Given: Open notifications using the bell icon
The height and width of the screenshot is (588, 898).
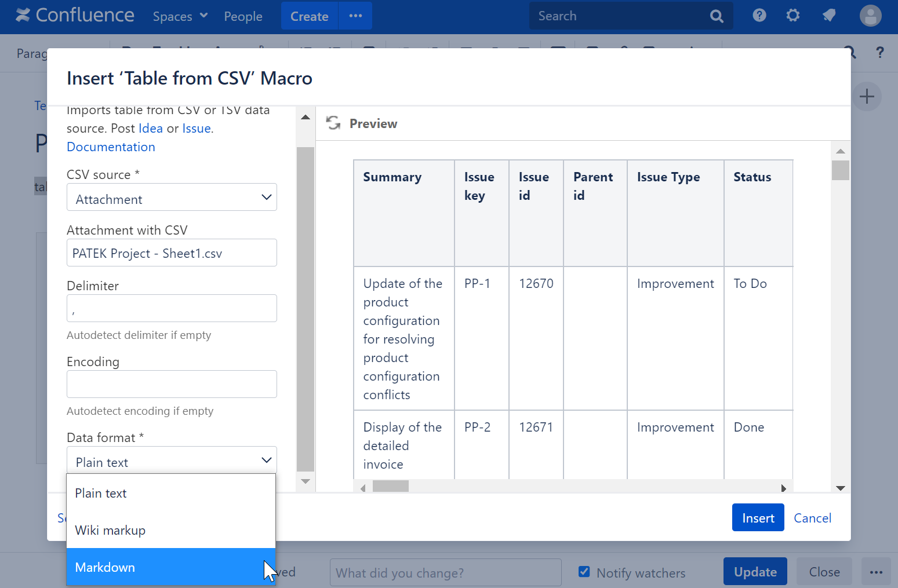Looking at the screenshot, I should [828, 16].
